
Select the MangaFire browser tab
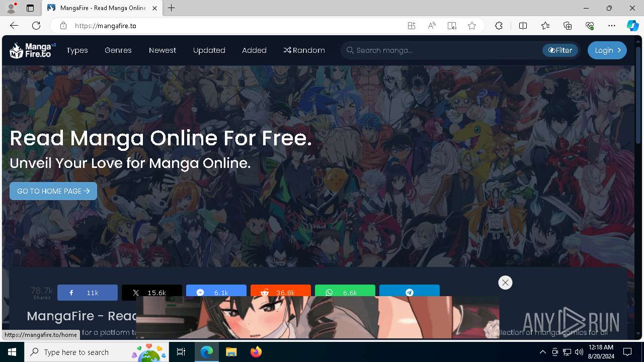tap(102, 8)
